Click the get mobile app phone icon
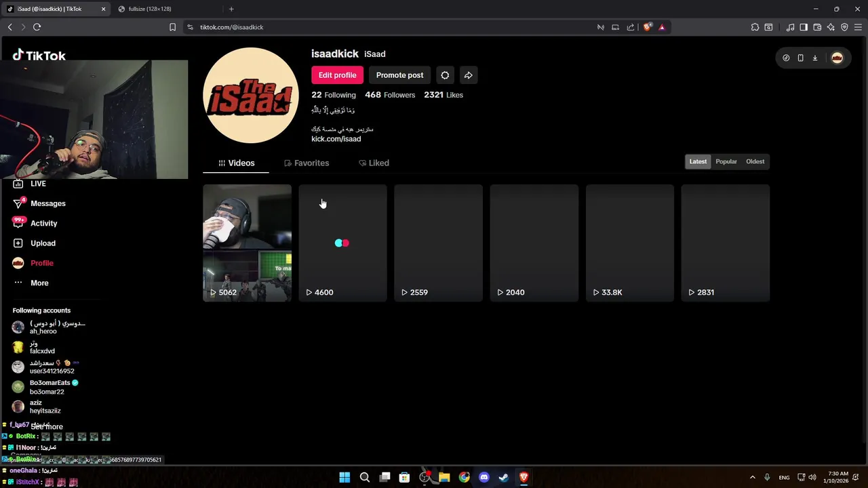Viewport: 868px width, 488px height. coord(800,58)
